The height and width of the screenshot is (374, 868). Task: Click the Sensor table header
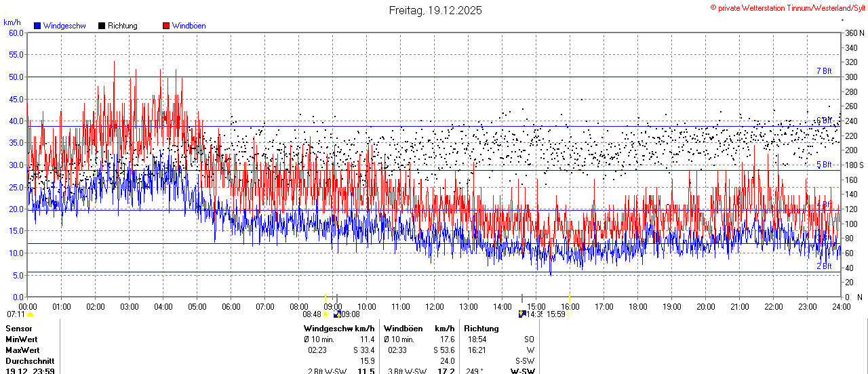[x=18, y=328]
